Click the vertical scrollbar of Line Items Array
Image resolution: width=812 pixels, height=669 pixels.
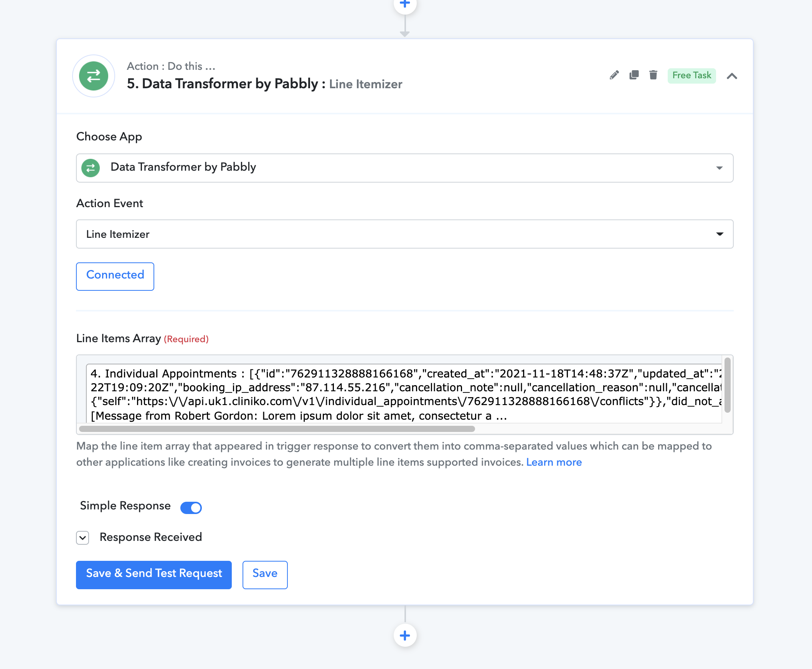coord(727,385)
